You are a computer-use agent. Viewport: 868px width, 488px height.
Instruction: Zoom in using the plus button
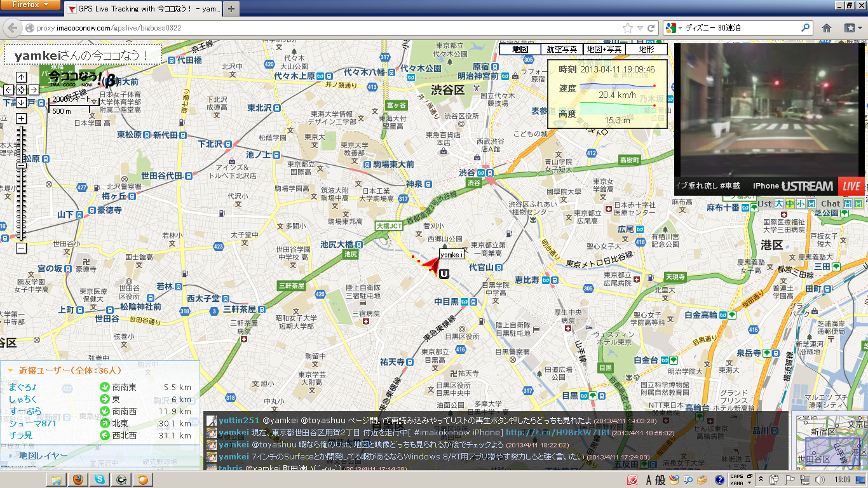21,118
